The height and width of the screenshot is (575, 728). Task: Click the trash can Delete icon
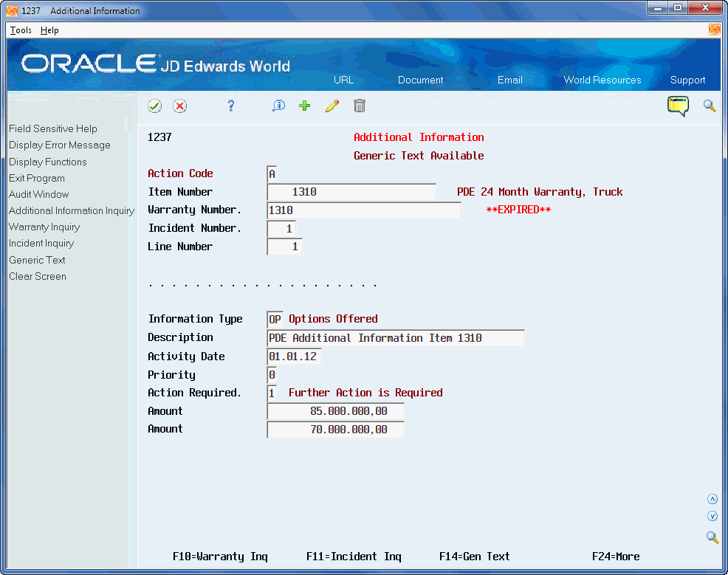(360, 106)
